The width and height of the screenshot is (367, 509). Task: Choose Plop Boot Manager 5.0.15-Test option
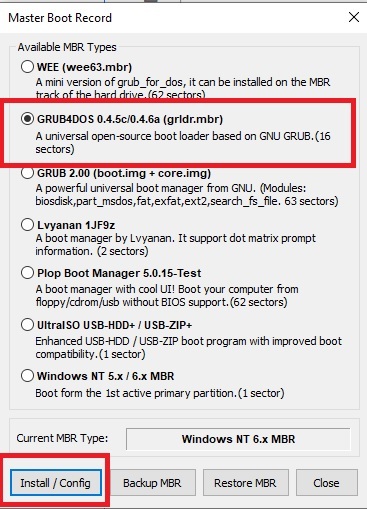(x=27, y=273)
